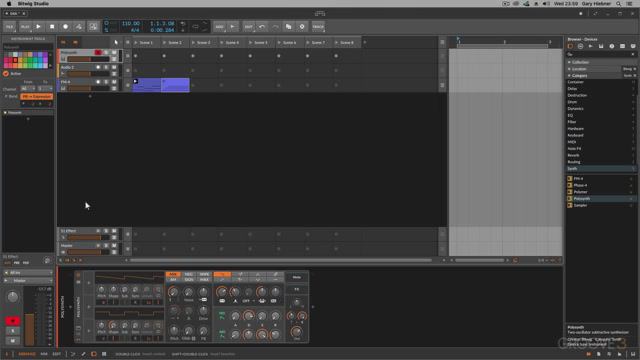Collapse the Collection section in browser
The width and height of the screenshot is (640, 360).
click(569, 62)
